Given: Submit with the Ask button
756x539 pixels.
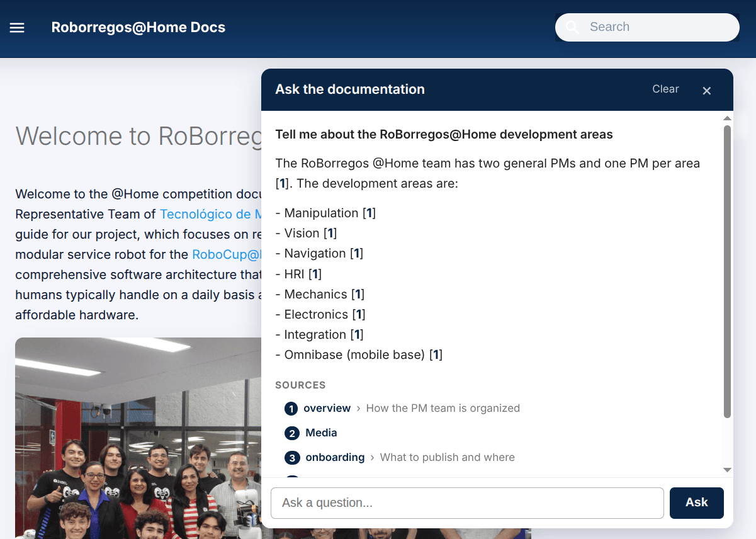Looking at the screenshot, I should pos(697,502).
